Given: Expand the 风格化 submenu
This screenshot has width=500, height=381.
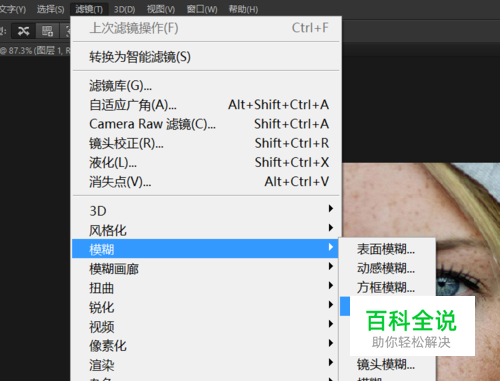Looking at the screenshot, I should click(x=206, y=230).
